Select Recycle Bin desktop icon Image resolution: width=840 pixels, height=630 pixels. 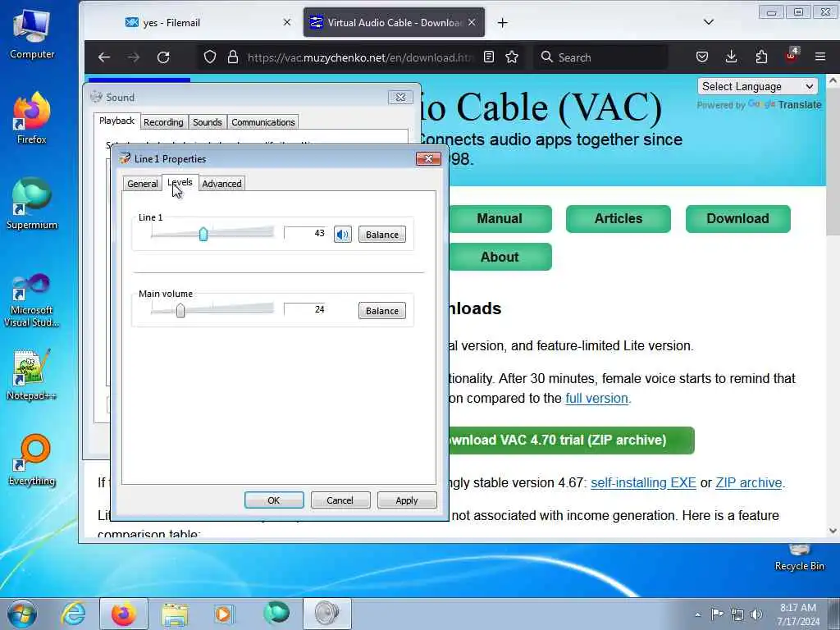pos(799,557)
